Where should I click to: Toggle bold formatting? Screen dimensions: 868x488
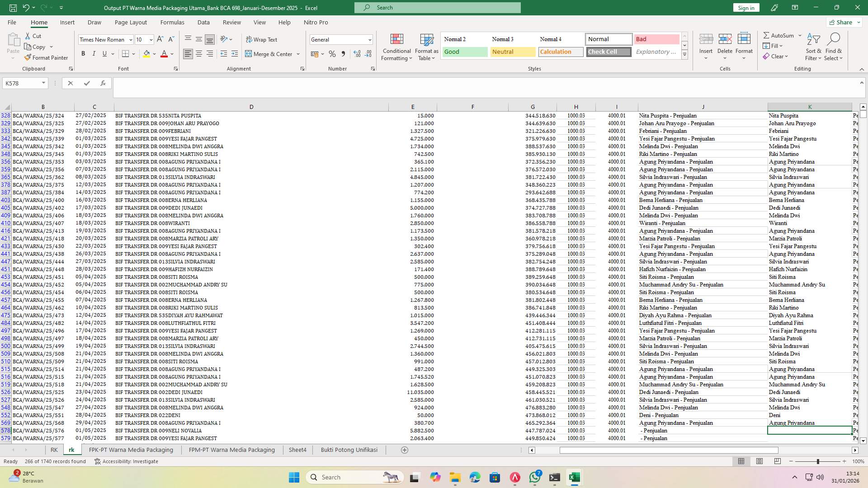click(83, 53)
